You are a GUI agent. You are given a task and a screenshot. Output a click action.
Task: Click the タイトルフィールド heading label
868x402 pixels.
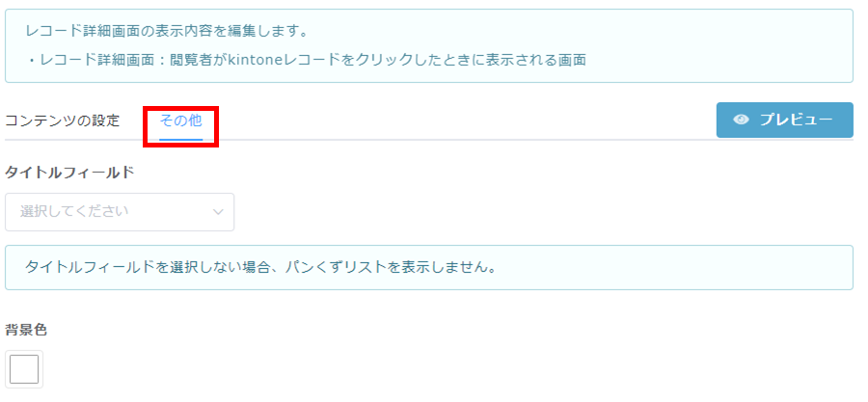click(69, 173)
